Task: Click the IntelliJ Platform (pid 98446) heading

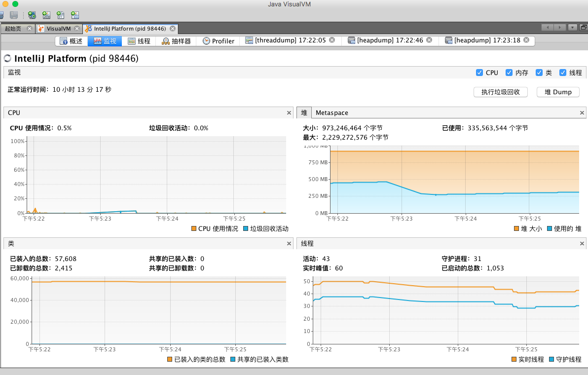Action: coord(76,59)
